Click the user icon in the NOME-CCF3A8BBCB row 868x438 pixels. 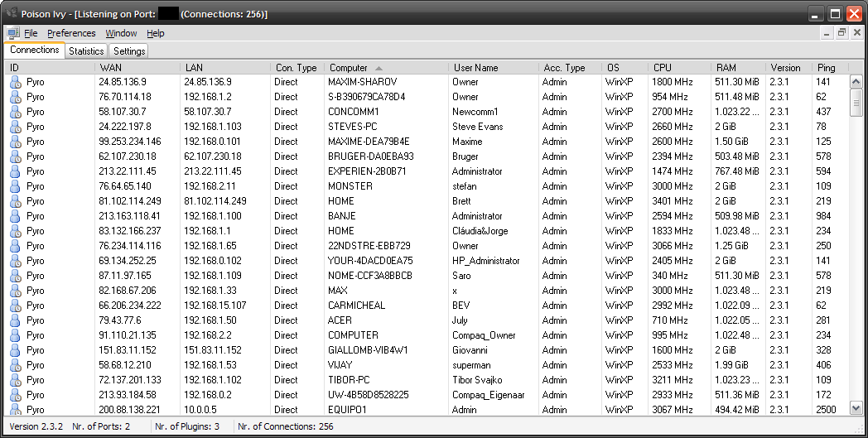pos(16,276)
